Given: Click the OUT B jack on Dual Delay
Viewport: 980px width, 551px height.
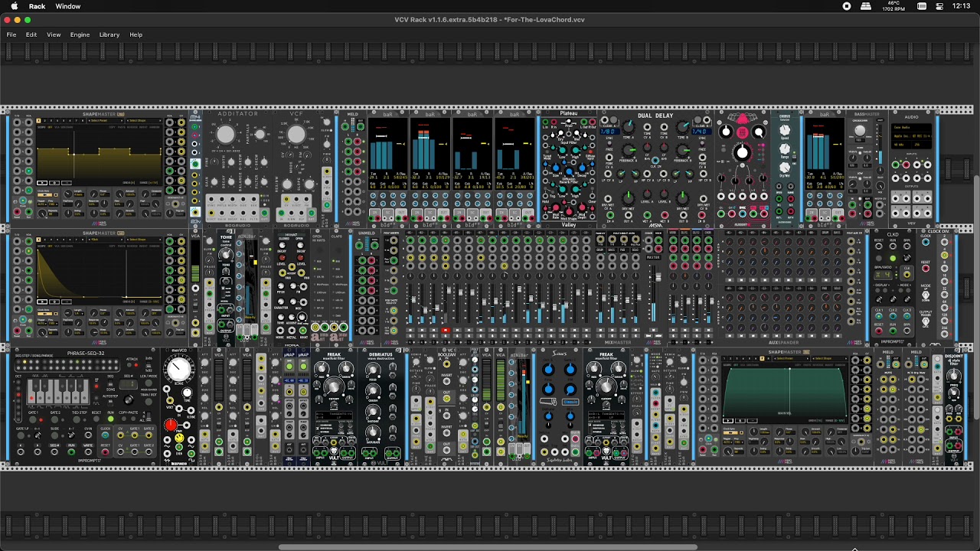Looking at the screenshot, I should pos(683,215).
